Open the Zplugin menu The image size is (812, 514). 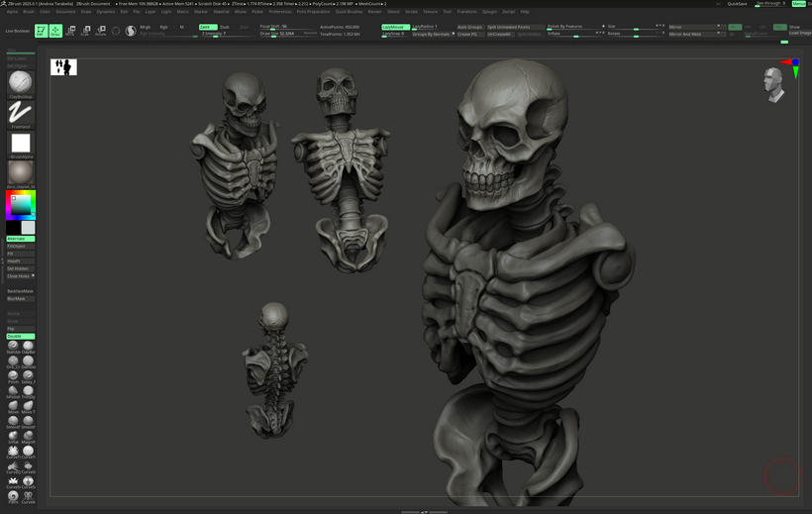click(490, 11)
